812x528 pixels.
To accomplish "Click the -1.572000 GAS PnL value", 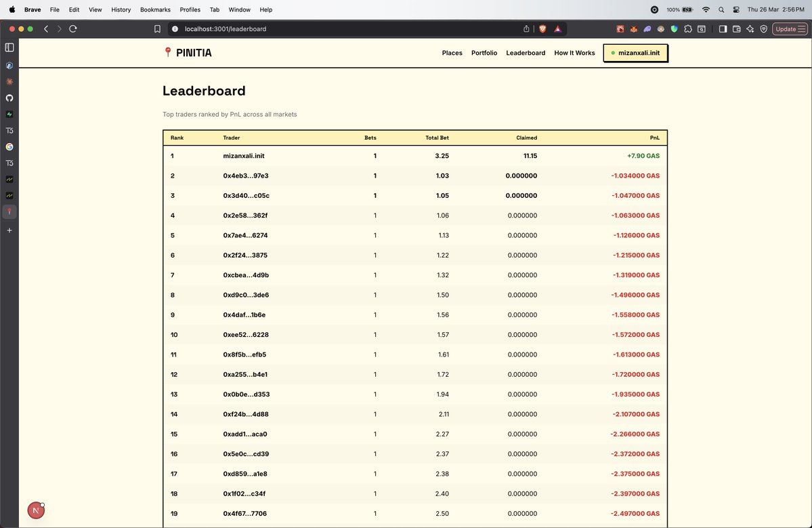I will pos(636,335).
